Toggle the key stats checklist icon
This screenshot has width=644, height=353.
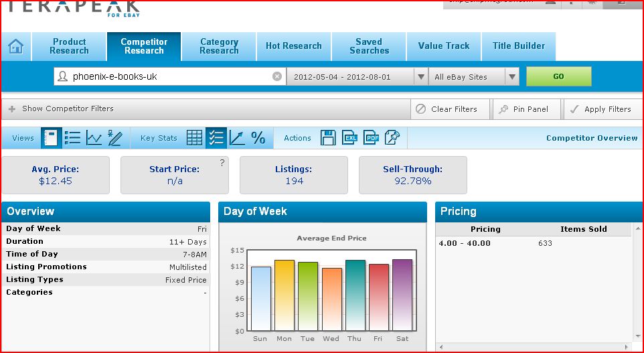tap(216, 138)
